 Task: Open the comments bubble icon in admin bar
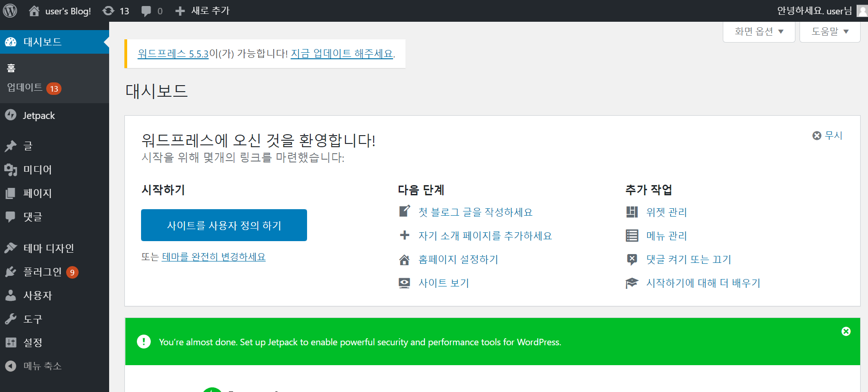click(146, 11)
